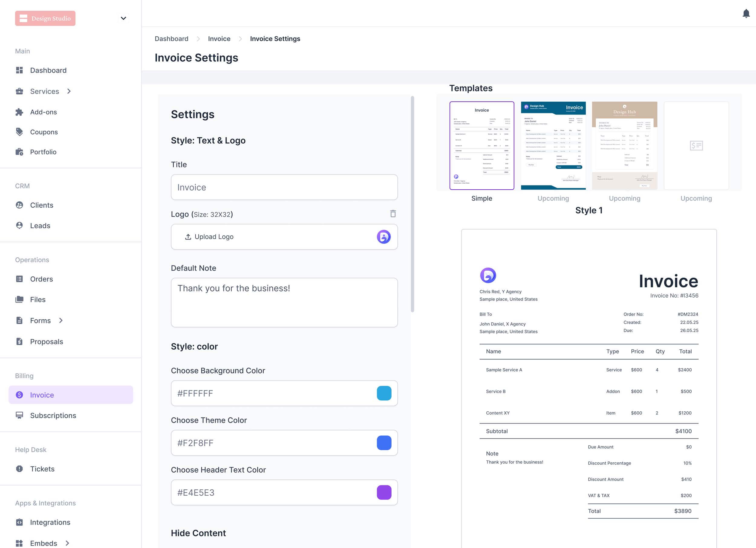Click the Integrations icon

(19, 522)
